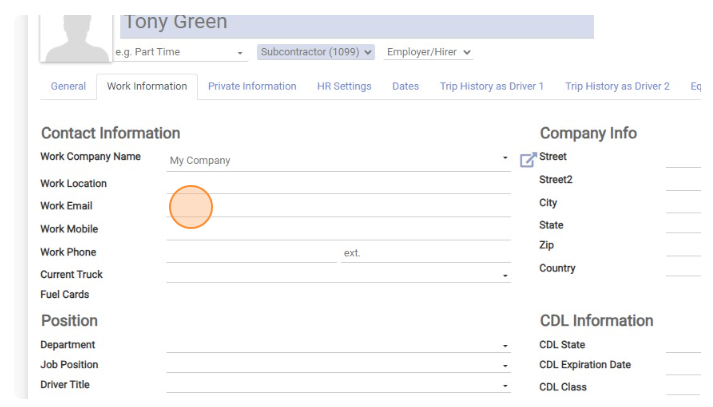This screenshot has height=407, width=713.
Task: Go to the HR Settings tab
Action: coord(344,86)
